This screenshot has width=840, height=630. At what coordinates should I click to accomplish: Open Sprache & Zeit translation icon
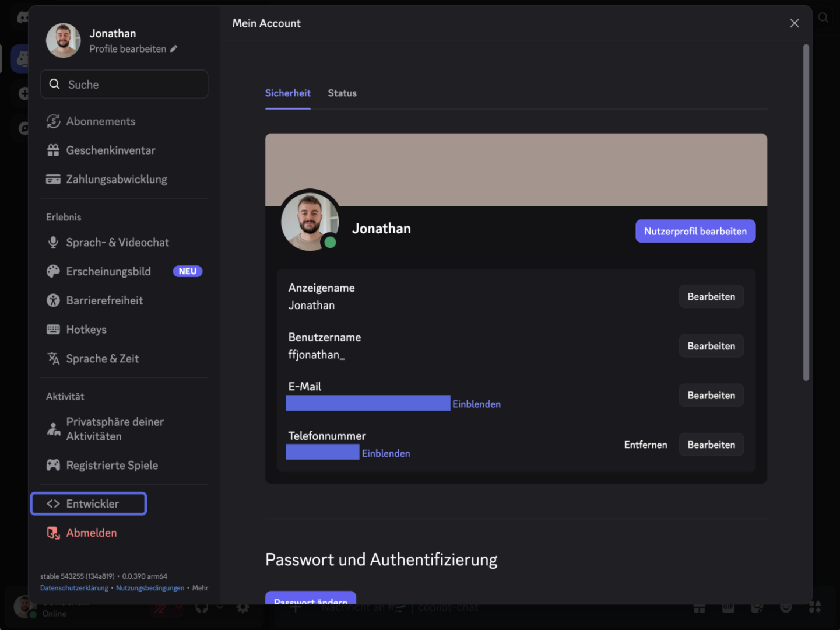[53, 359]
